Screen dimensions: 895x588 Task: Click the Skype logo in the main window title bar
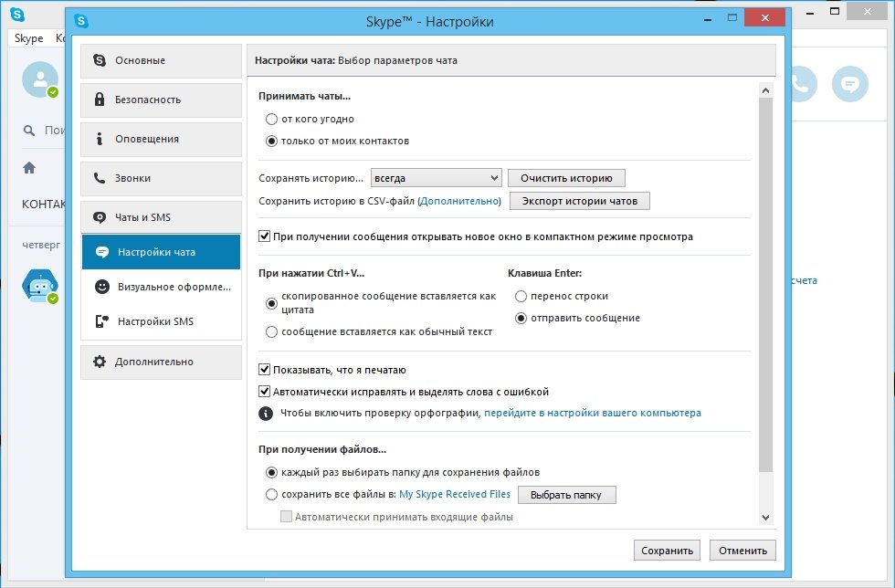(17, 15)
